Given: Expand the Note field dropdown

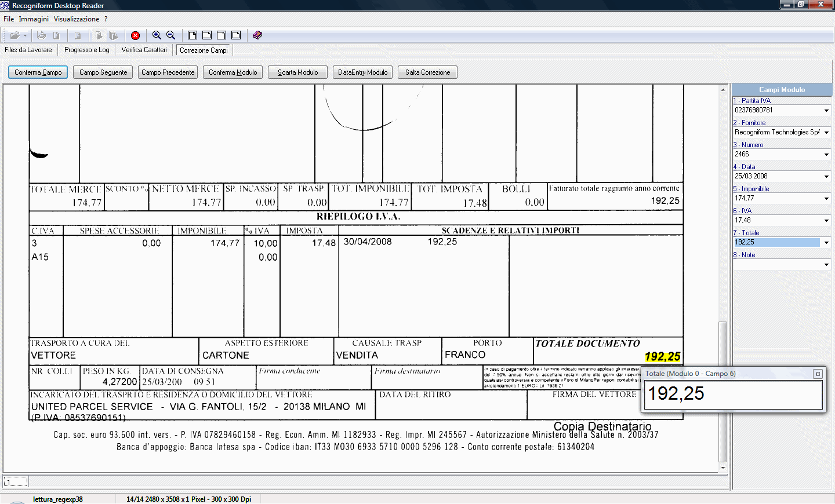Looking at the screenshot, I should tap(826, 264).
